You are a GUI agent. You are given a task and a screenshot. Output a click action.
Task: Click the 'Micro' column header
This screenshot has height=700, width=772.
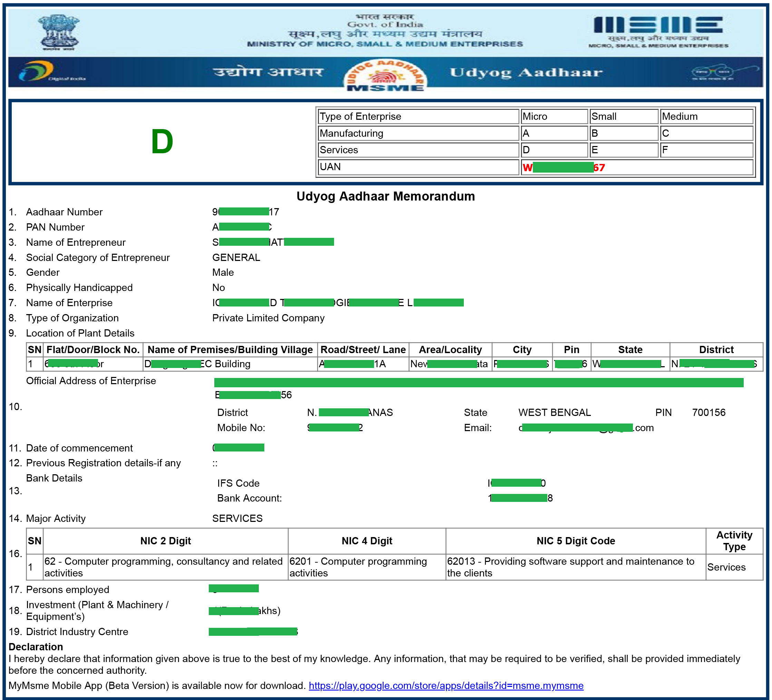point(554,116)
